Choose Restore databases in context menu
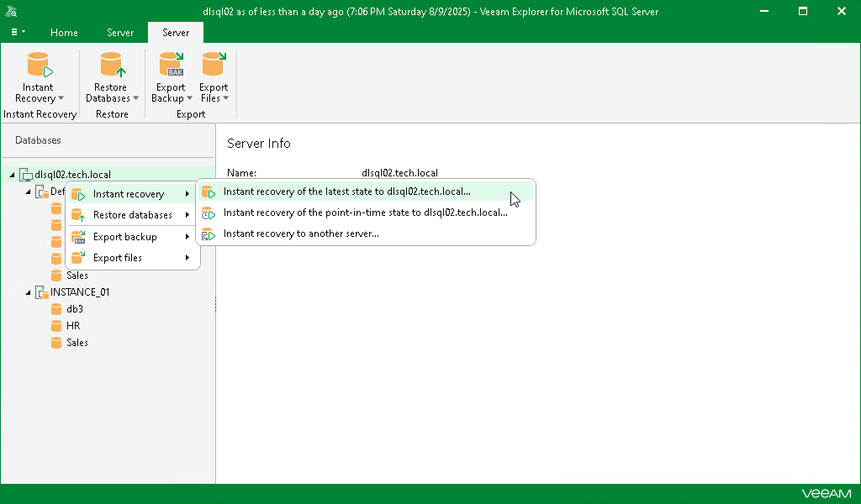This screenshot has width=861, height=504. 132,215
